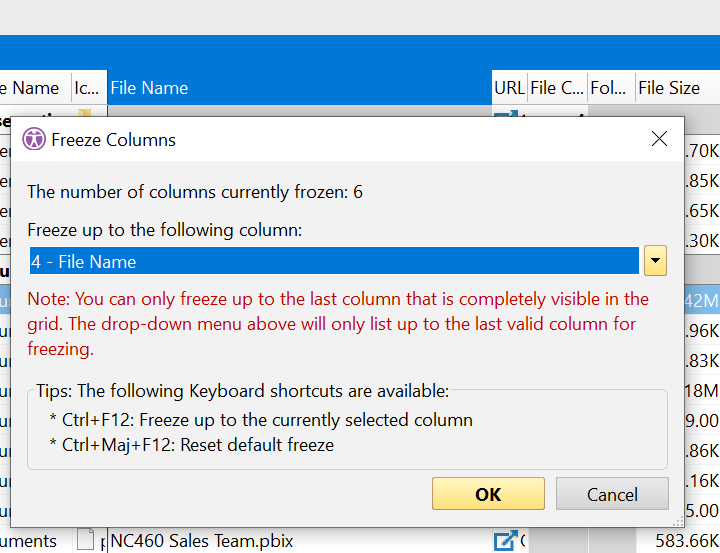
Task: Click the external link icon beside NC460 Sales Team.pbix
Action: [x=505, y=541]
